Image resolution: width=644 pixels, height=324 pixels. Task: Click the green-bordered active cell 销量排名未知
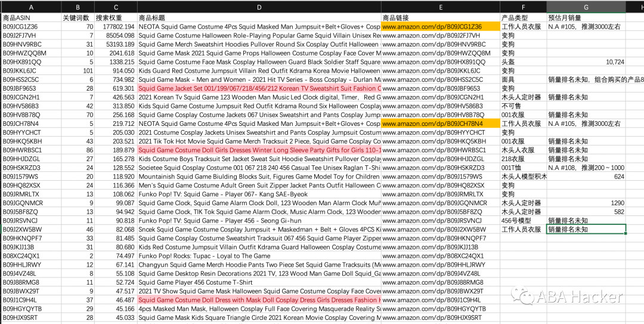(586, 230)
